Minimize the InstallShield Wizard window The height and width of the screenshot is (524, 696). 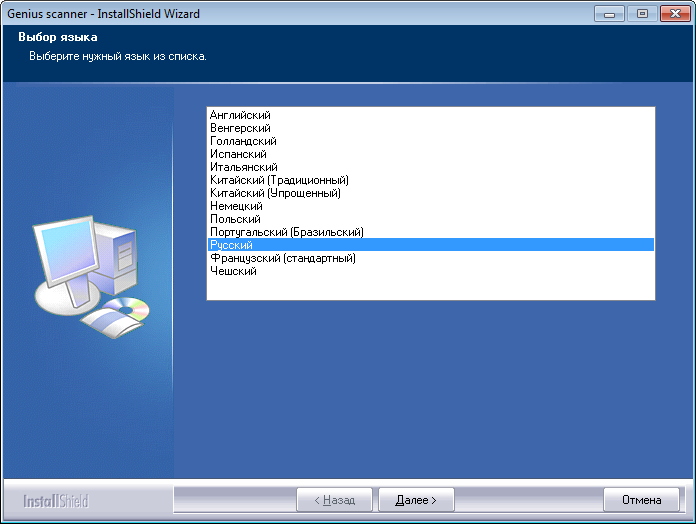point(609,14)
